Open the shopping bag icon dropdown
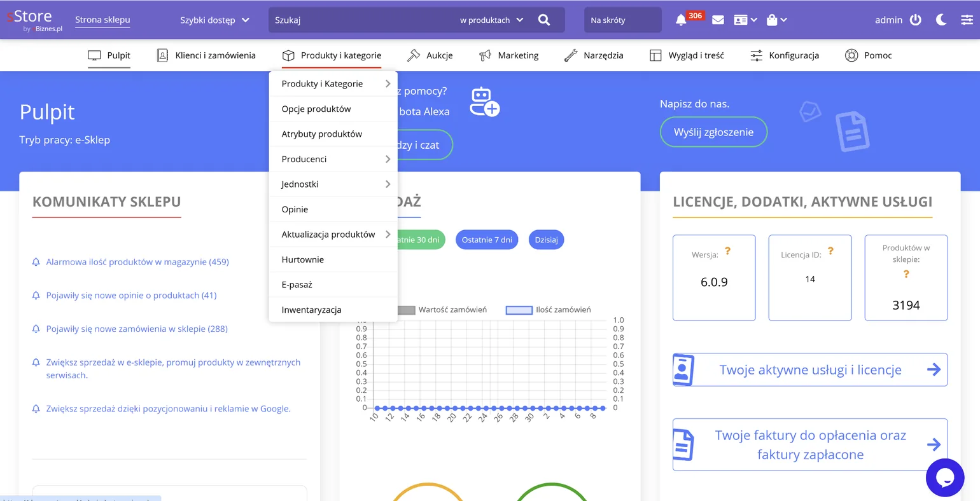Viewport: 980px width, 501px height. pyautogui.click(x=777, y=20)
